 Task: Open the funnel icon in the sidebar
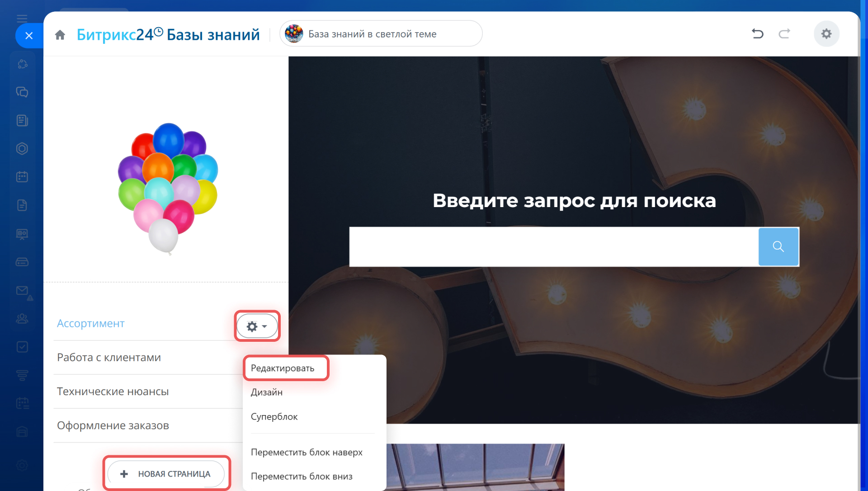click(22, 375)
